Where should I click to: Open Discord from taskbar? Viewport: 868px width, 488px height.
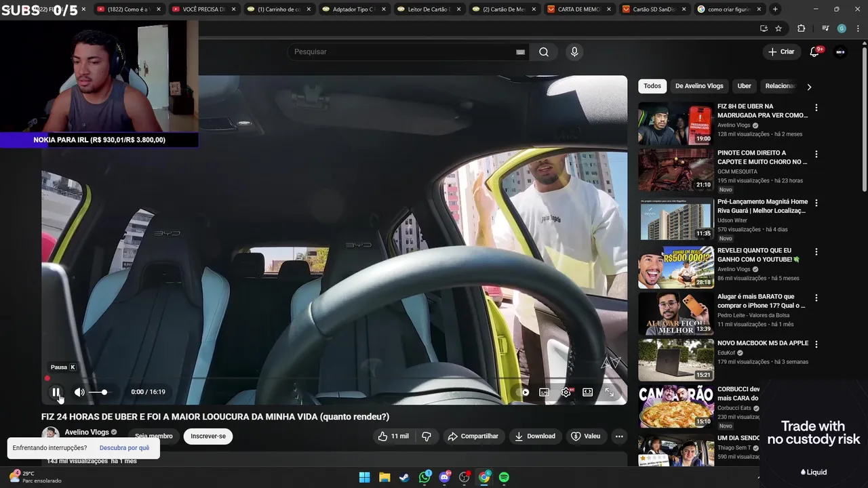point(444,477)
